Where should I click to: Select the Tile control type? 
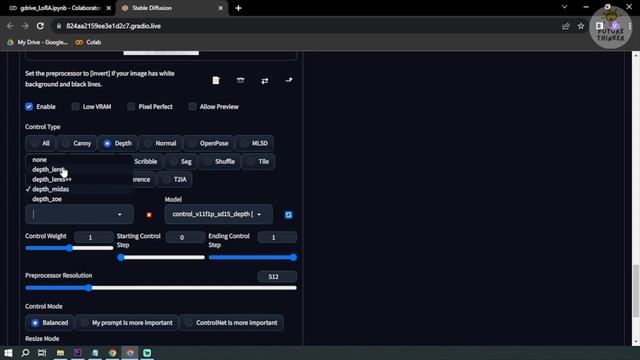pyautogui.click(x=258, y=162)
